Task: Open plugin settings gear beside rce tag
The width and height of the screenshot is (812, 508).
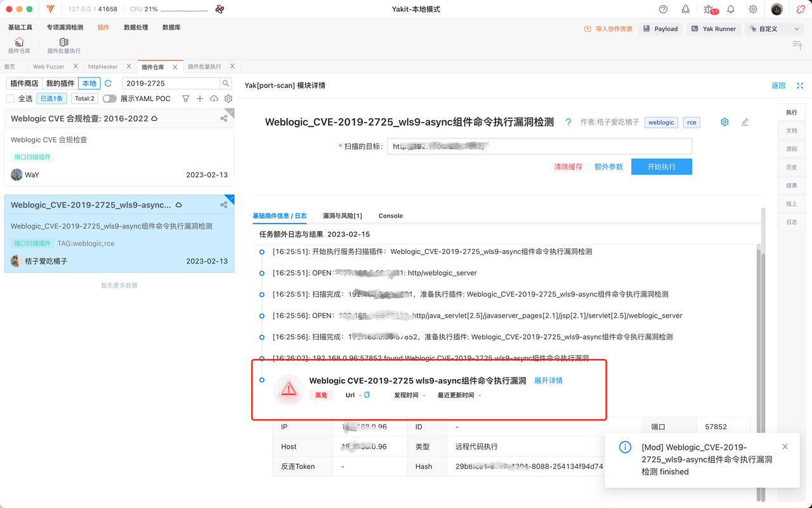Action: pos(724,122)
